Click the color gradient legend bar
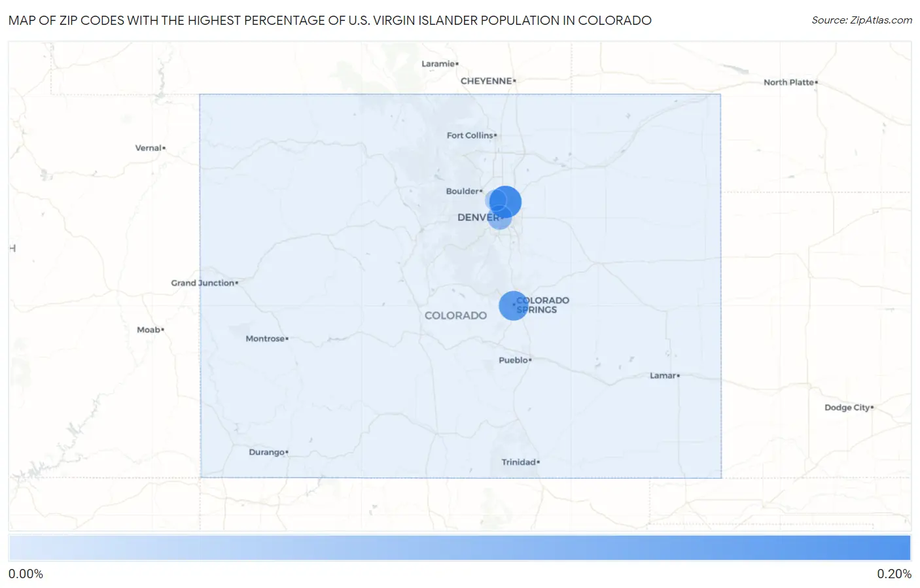 click(459, 548)
